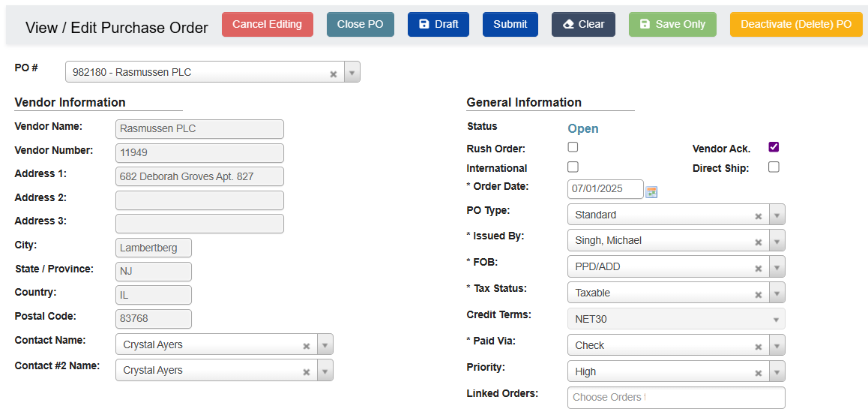Click the Vendor Number field 11949

200,153
